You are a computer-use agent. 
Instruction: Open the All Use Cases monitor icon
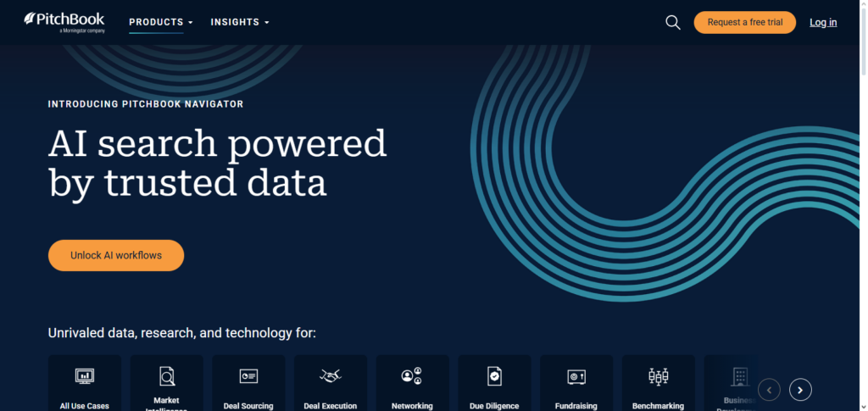(85, 376)
